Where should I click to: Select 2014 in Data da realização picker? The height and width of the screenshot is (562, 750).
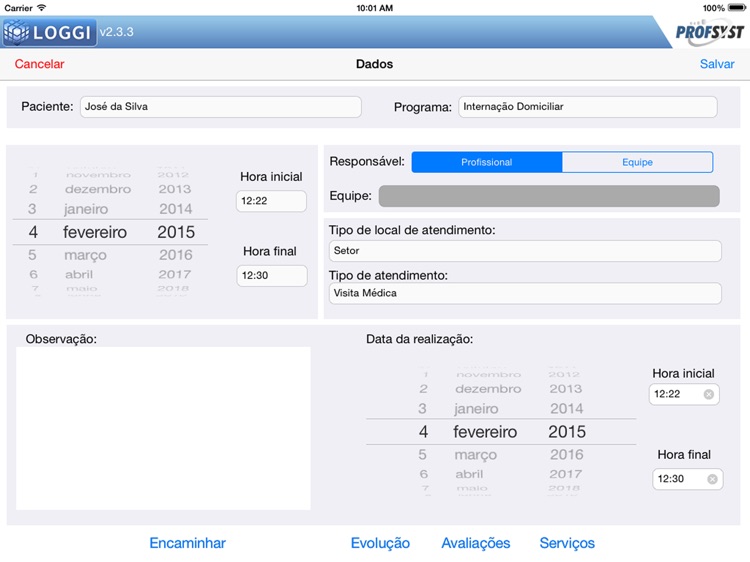coord(566,408)
